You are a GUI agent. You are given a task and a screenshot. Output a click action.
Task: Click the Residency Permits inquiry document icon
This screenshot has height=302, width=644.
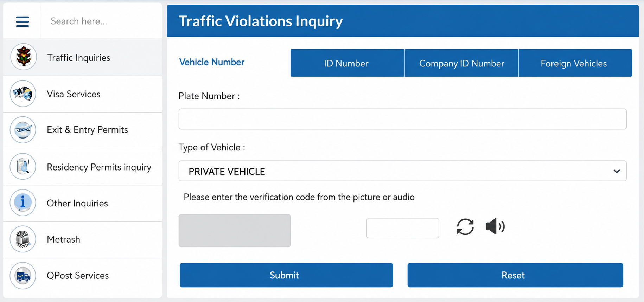pyautogui.click(x=23, y=166)
